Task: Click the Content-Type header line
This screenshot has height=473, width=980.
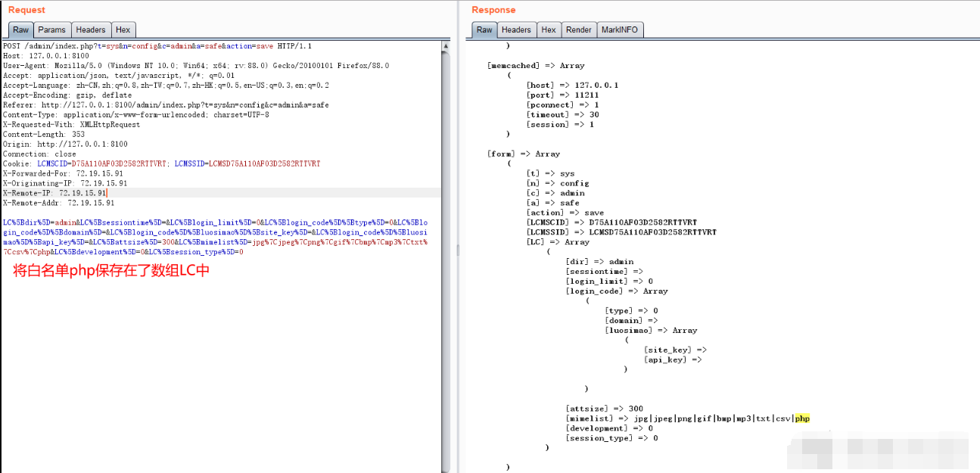Action: coord(136,115)
